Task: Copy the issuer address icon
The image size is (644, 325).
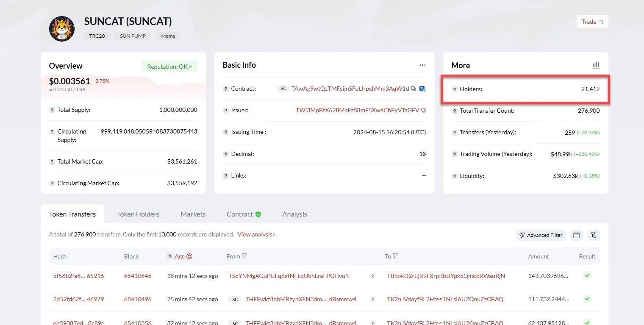Action: coord(424,110)
